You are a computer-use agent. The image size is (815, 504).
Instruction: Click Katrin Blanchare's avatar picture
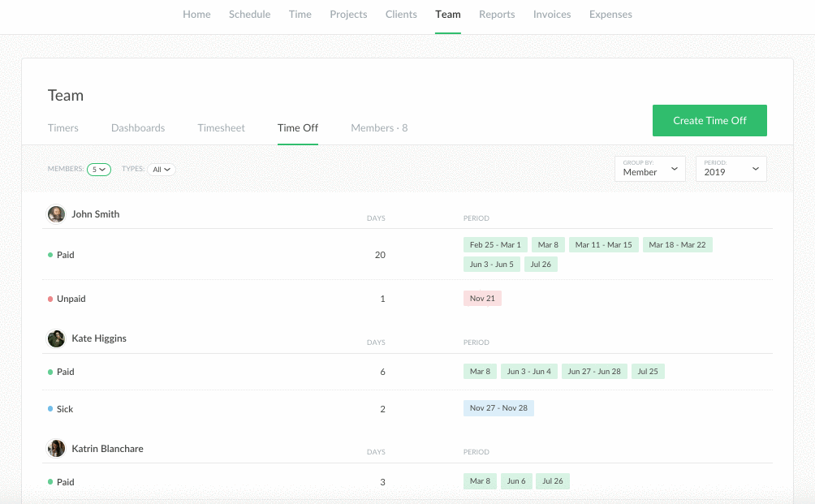pos(56,449)
